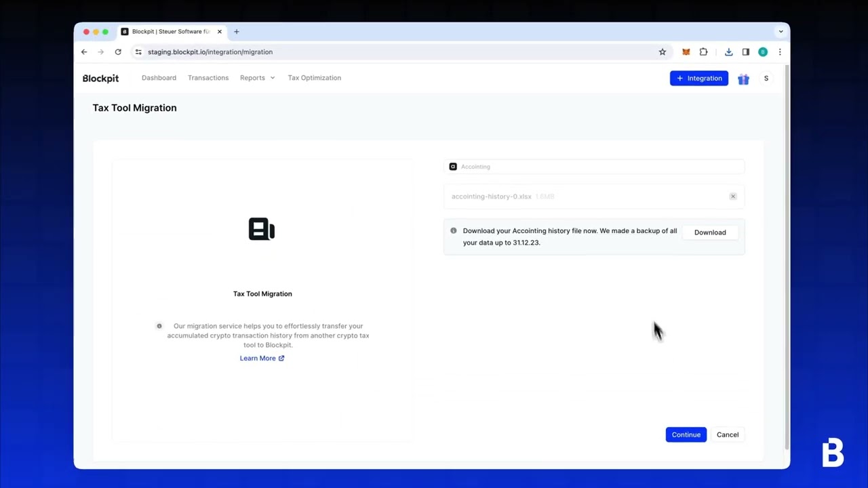Click info icon next to migration description
Screen dimensions: 868x488
tap(159, 326)
